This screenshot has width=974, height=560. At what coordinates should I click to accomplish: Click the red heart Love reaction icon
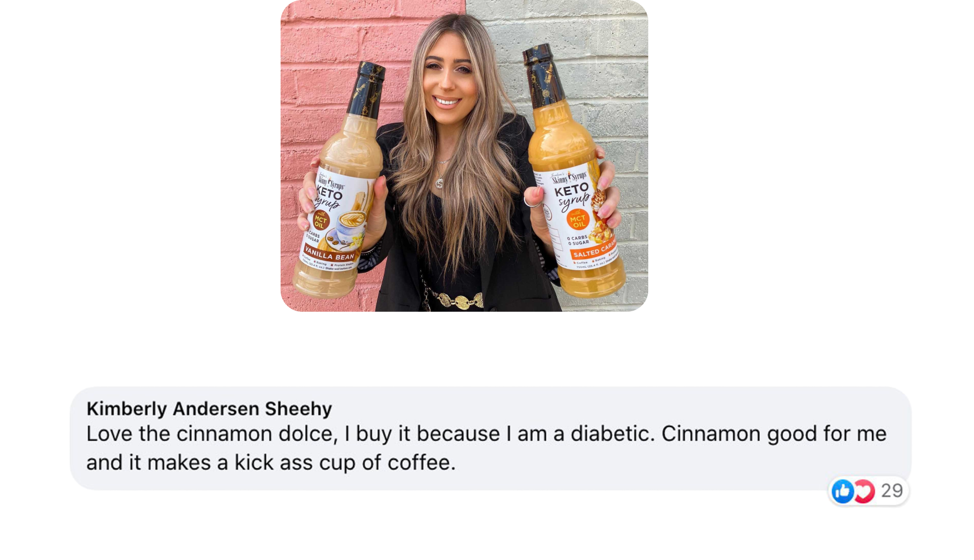(x=865, y=491)
